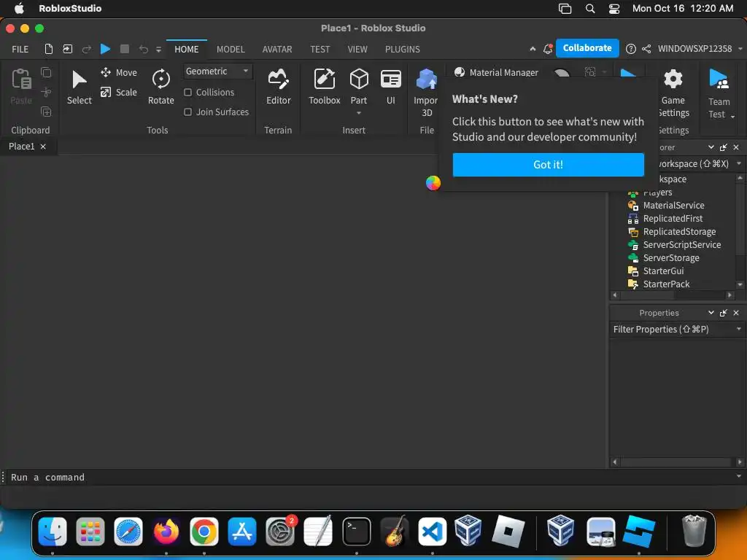Switch to the AVATAR tab
This screenshot has height=560, width=747.
tap(276, 49)
